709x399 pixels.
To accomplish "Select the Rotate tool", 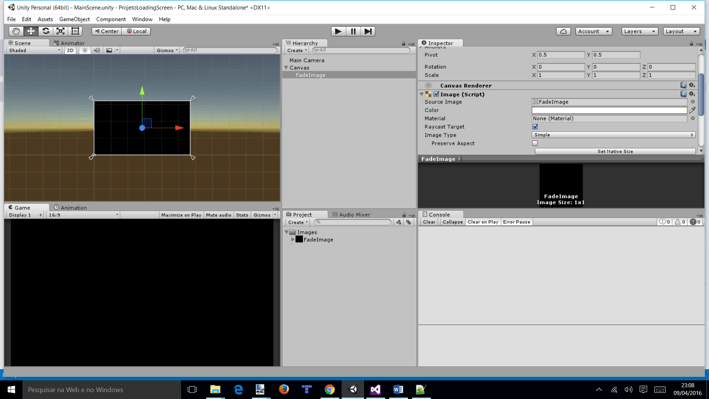I will click(46, 31).
